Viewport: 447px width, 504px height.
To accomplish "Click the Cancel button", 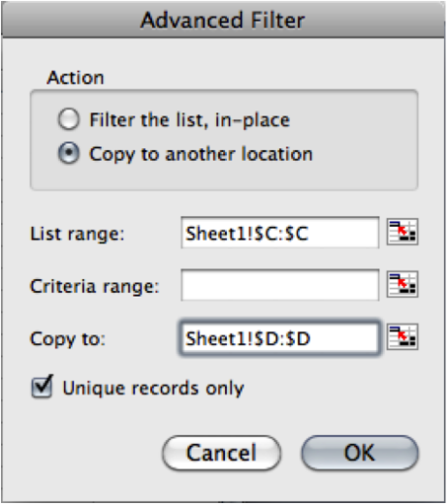I will pos(222,453).
